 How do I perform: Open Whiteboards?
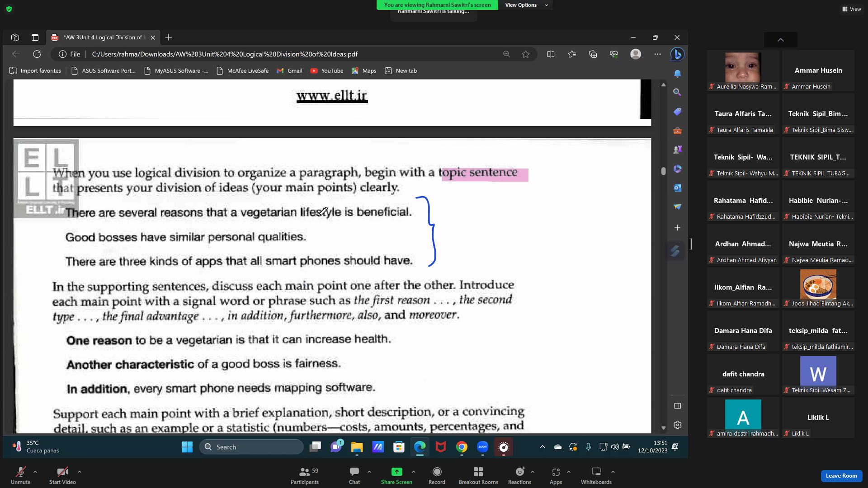tap(596, 475)
